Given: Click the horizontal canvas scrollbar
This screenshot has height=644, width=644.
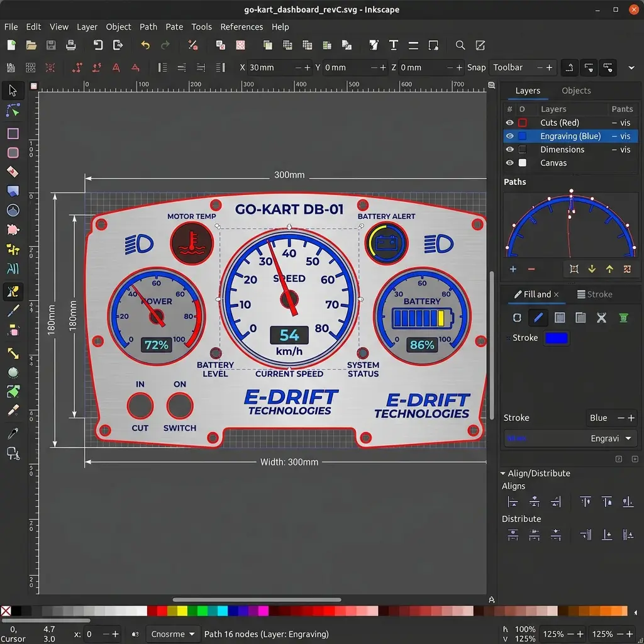Looking at the screenshot, I should (257, 599).
